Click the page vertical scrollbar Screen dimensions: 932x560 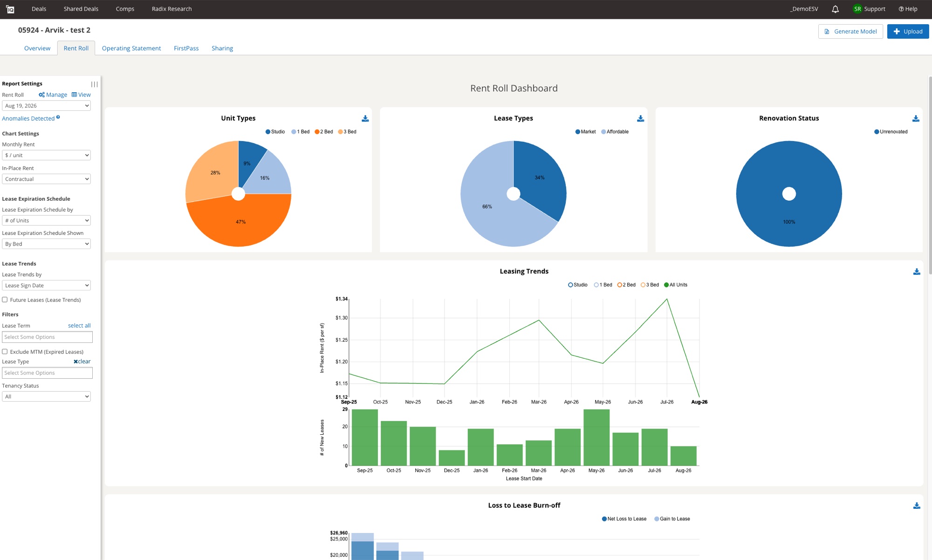tap(930, 175)
